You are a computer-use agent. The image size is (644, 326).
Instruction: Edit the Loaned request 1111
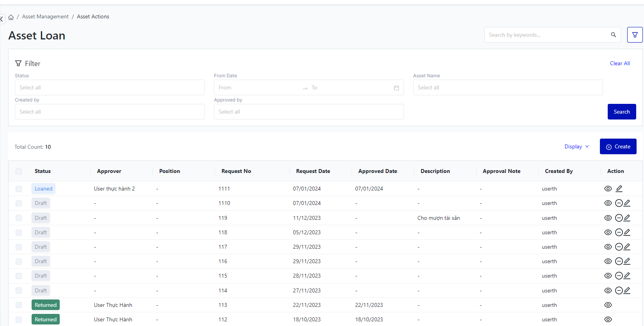(x=619, y=189)
